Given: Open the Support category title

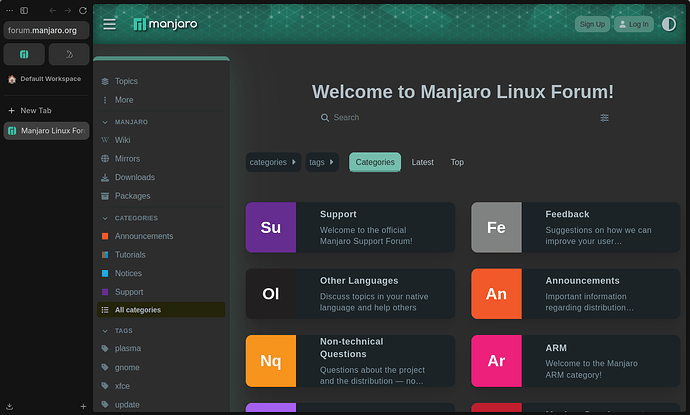Looking at the screenshot, I should click(x=338, y=214).
